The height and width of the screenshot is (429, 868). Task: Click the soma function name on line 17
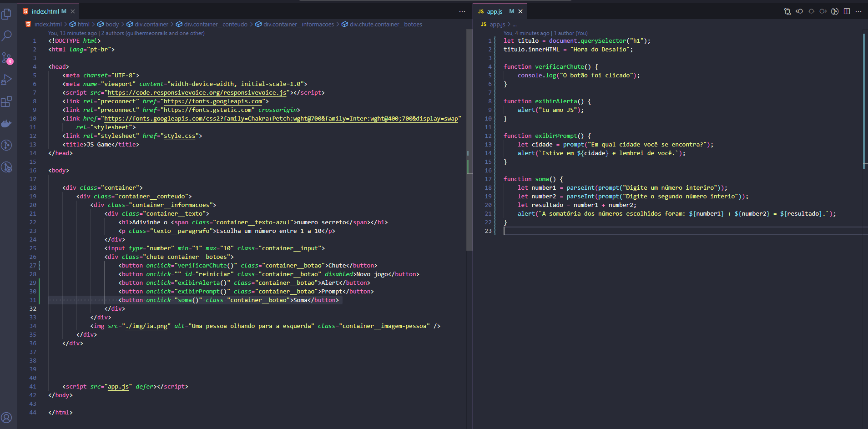click(x=542, y=179)
